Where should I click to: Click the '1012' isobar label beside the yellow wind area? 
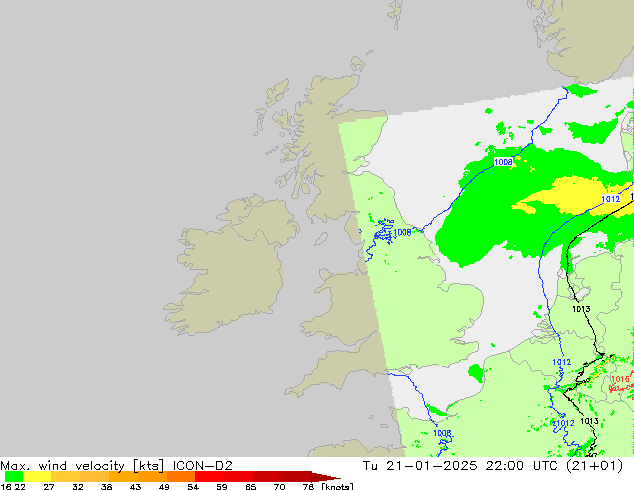610,199
